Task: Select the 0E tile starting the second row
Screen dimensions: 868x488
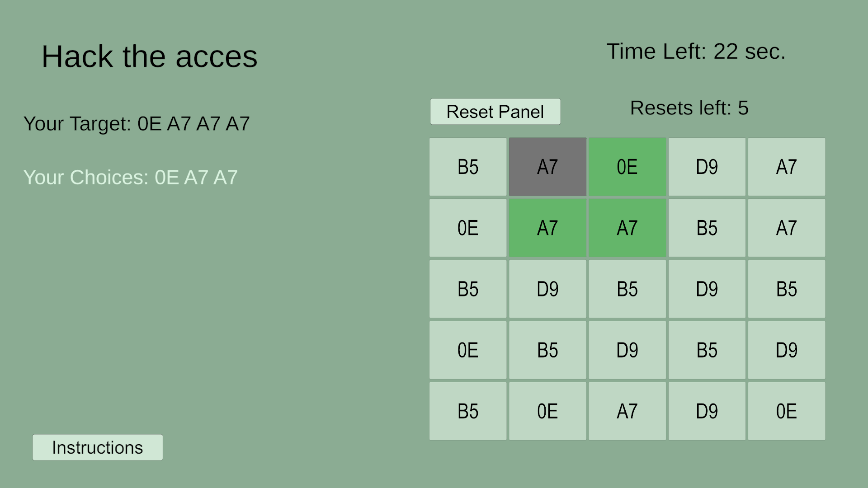Action: pyautogui.click(x=468, y=228)
